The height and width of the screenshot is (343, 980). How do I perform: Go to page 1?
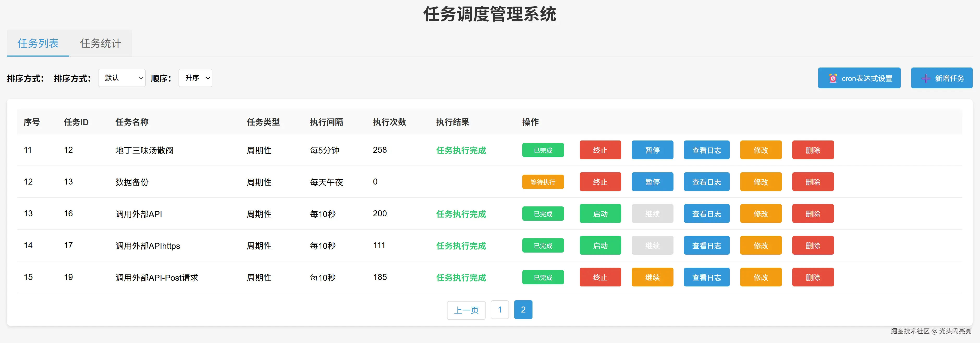(499, 310)
